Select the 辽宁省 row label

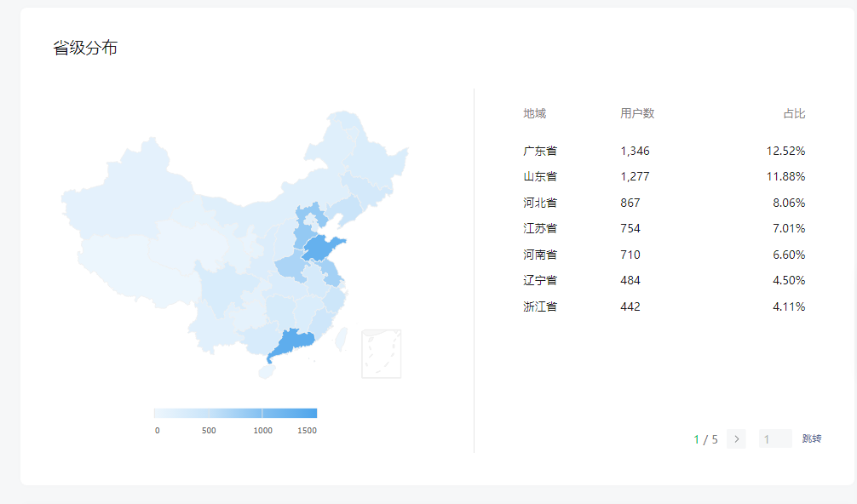coord(540,280)
